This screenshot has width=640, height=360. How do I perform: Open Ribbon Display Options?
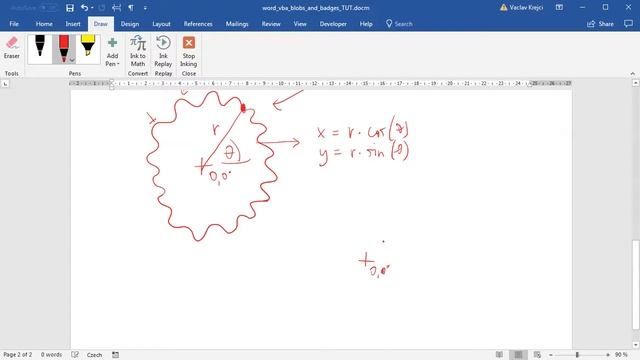tap(559, 7)
